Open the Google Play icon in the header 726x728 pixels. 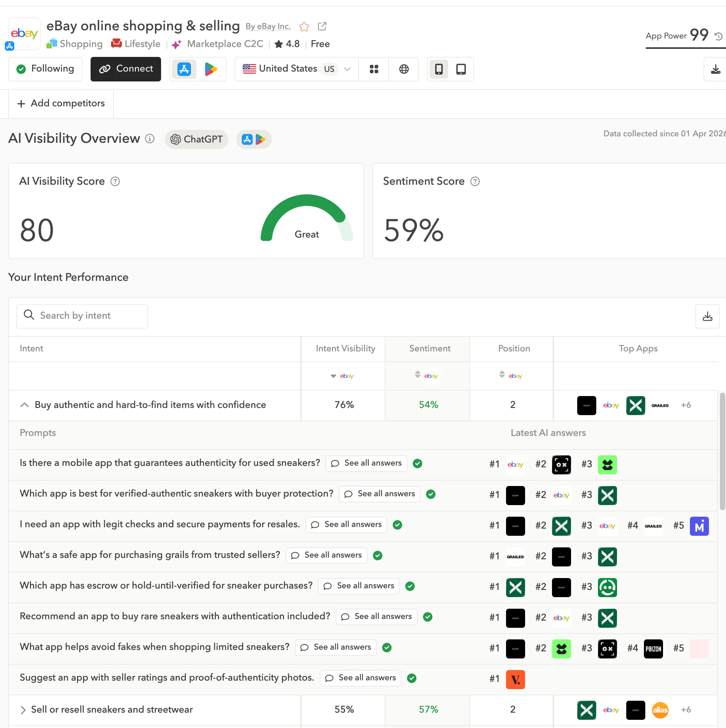point(211,69)
